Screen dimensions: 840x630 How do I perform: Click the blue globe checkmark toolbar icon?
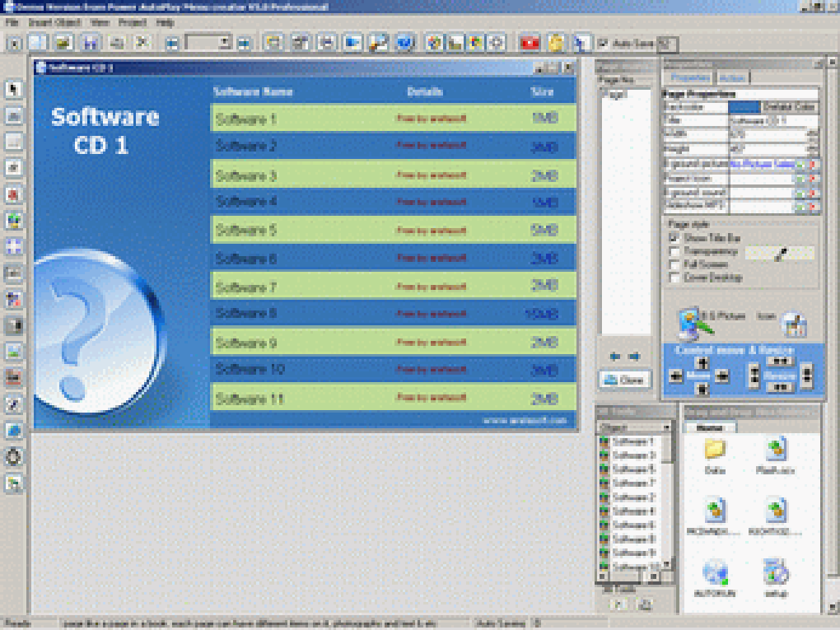click(405, 43)
